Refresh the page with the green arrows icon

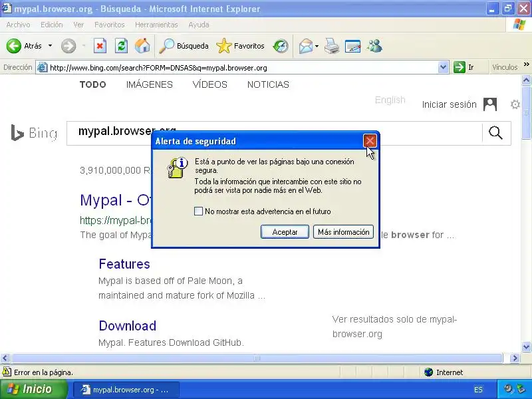(121, 46)
